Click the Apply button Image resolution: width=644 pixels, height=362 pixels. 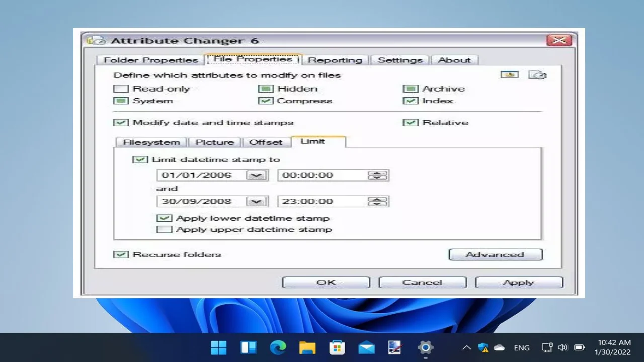(x=519, y=282)
